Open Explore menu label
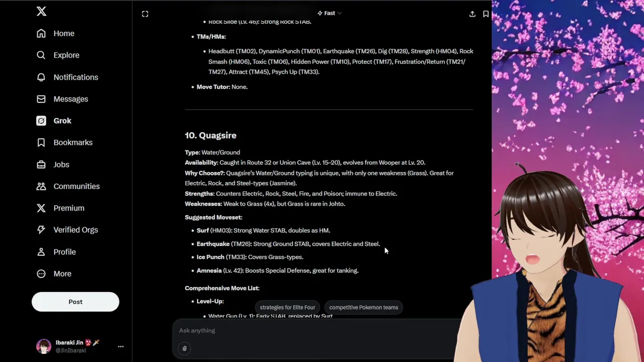The image size is (644, 362). (66, 55)
